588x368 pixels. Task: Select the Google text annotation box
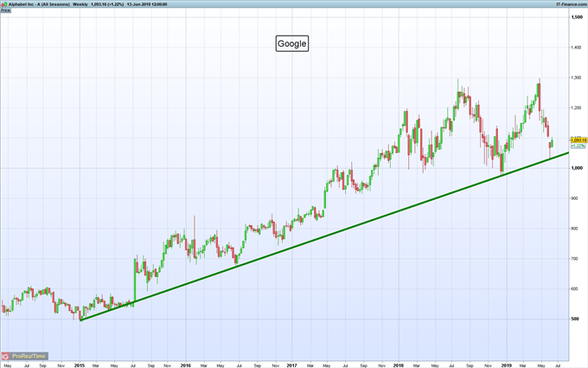pyautogui.click(x=292, y=43)
